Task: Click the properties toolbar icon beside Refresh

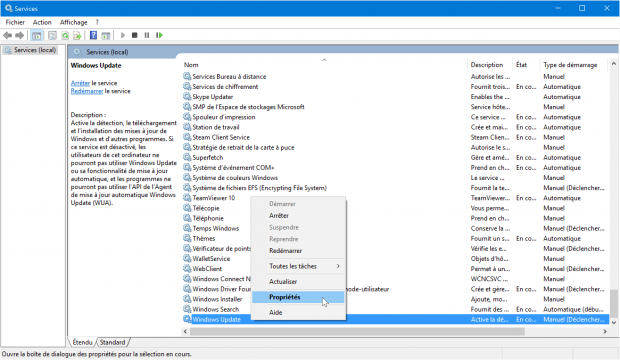Action: [52, 36]
